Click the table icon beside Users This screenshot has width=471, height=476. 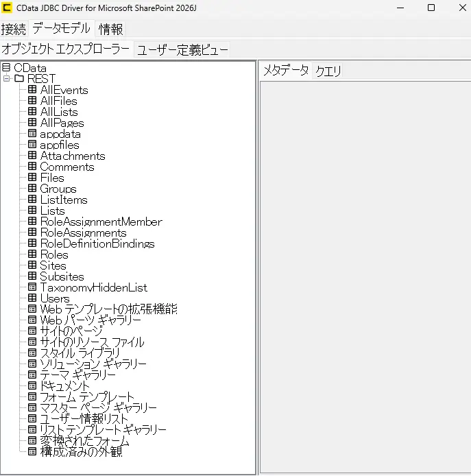click(32, 298)
